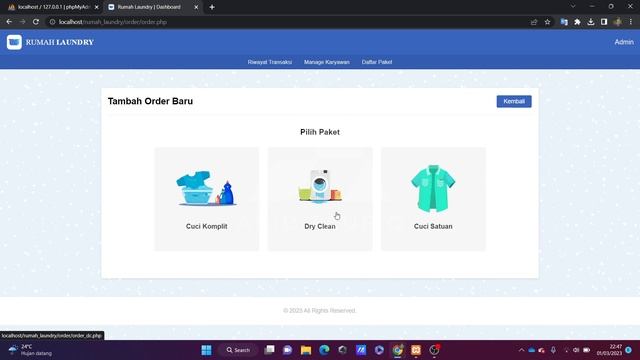Close the Rumah Laundry Dashboard tab
This screenshot has height=360, width=640.
click(x=196, y=7)
